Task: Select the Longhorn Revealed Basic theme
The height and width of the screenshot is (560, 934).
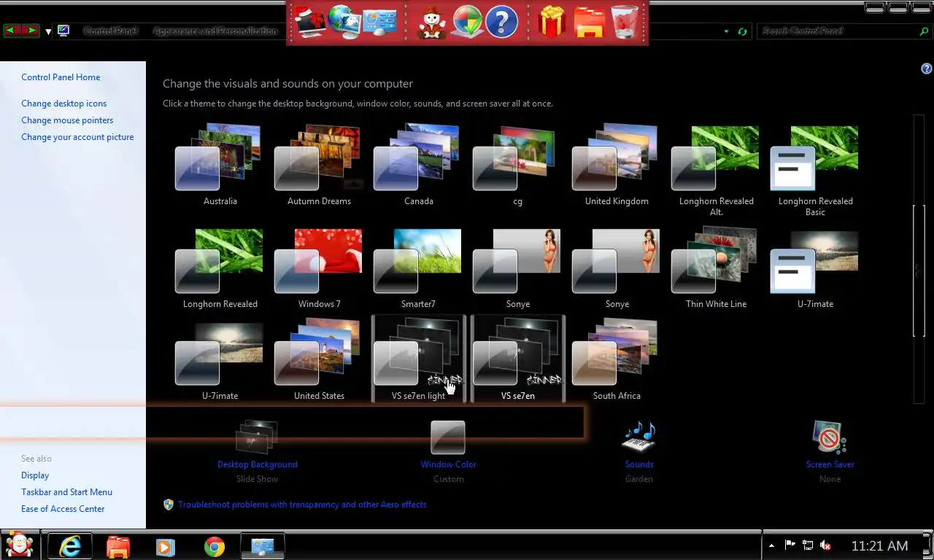Action: pos(815,170)
